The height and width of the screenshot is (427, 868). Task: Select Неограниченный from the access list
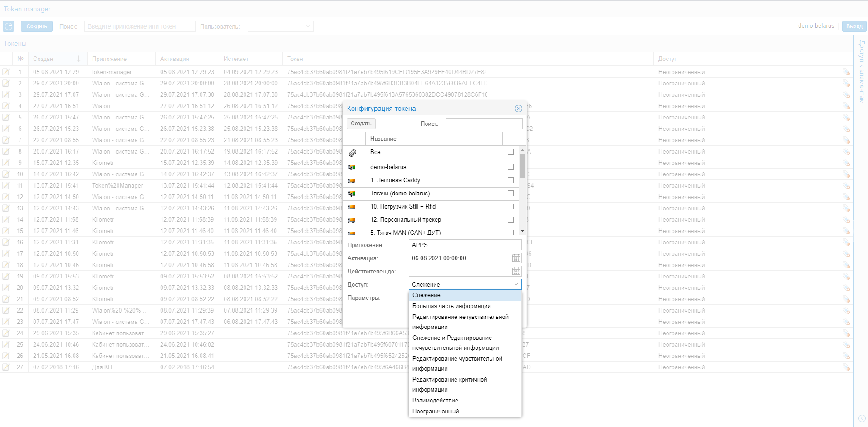[436, 412]
